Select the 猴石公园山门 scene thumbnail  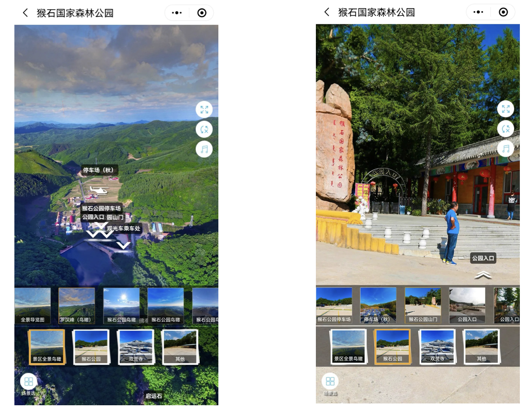tap(422, 305)
